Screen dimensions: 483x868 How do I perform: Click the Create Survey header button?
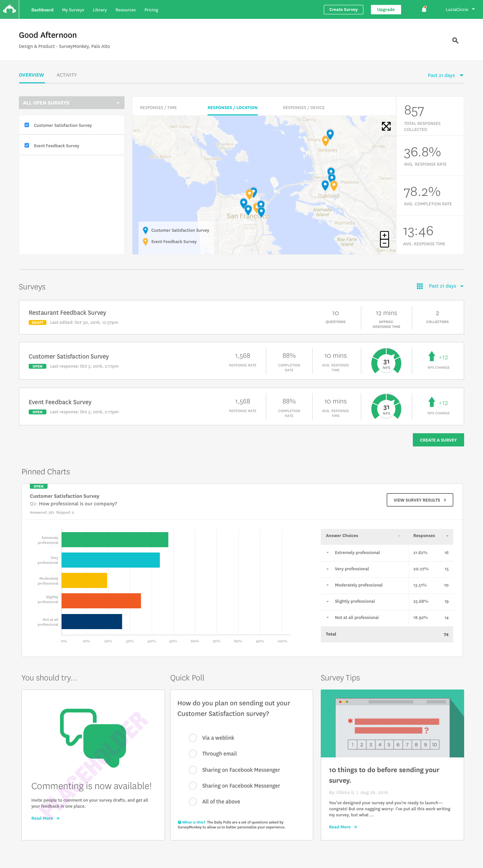coord(343,9)
